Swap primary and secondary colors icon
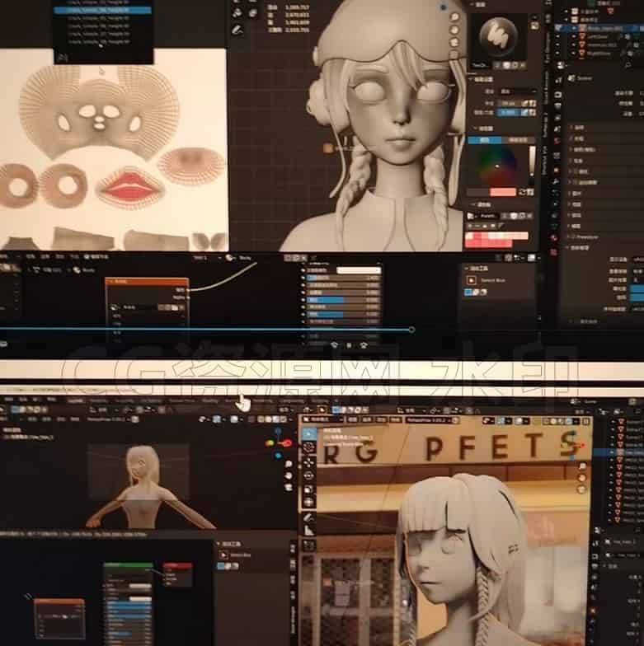The width and height of the screenshot is (644, 646). tap(523, 192)
